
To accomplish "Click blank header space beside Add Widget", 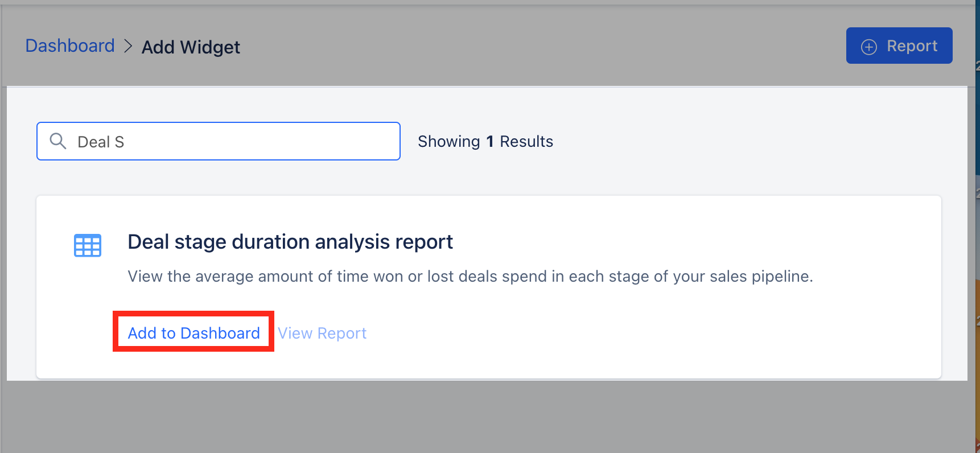I will pyautogui.click(x=541, y=46).
